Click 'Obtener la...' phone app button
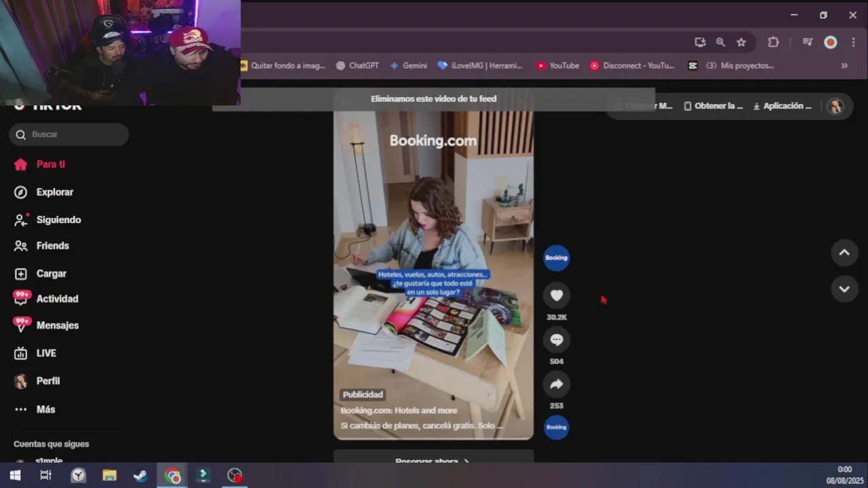Image resolution: width=868 pixels, height=488 pixels. [x=713, y=106]
